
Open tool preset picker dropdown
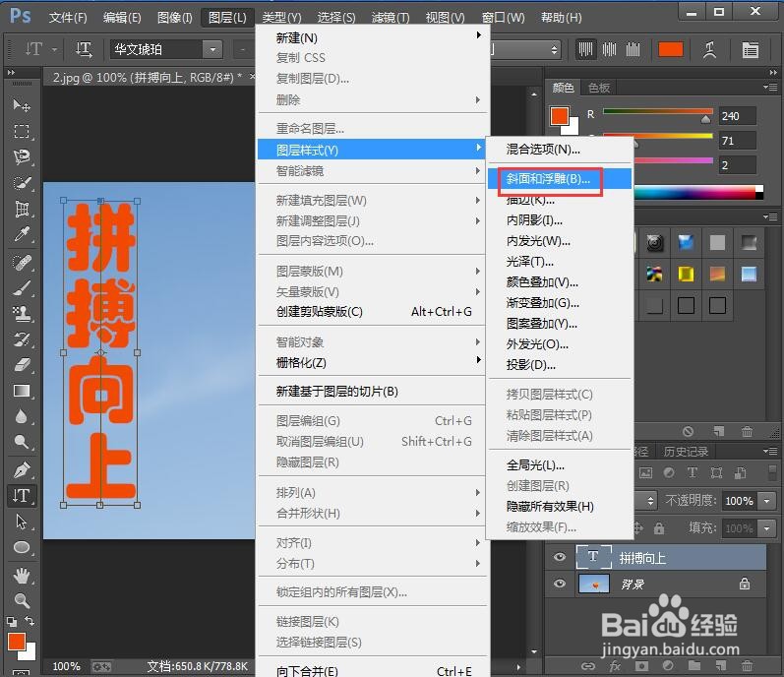tap(54, 49)
